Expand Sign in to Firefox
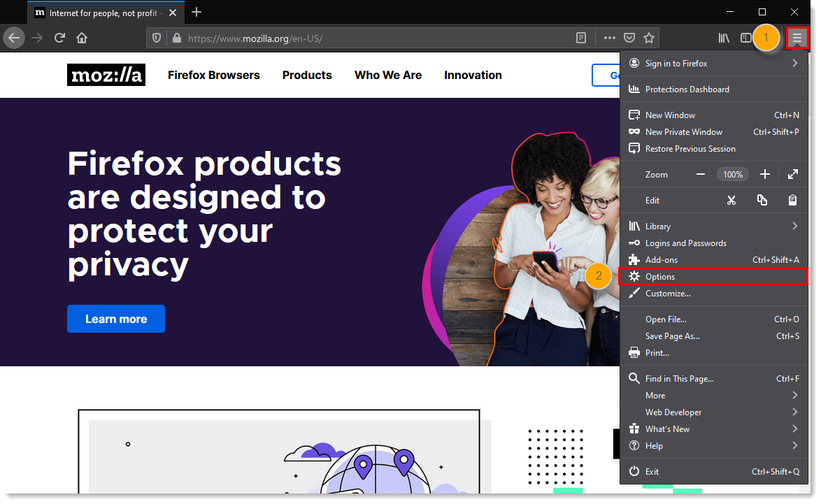 pos(714,64)
